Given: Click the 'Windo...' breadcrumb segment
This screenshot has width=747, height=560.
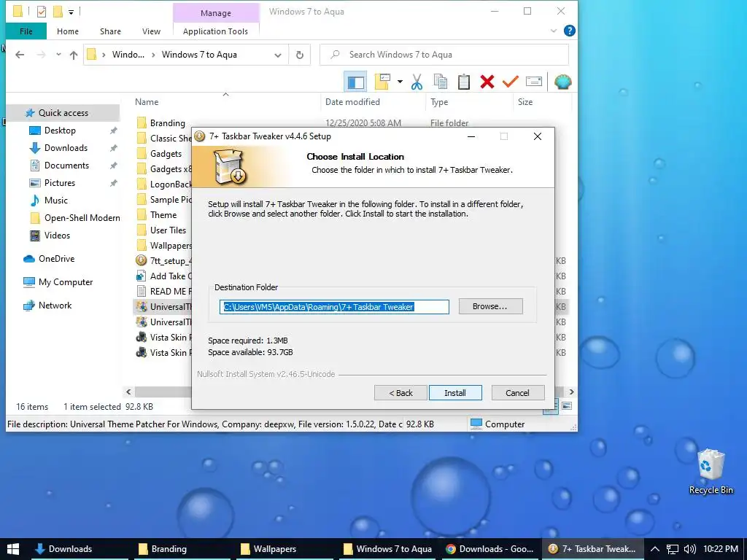Looking at the screenshot, I should pyautogui.click(x=128, y=55).
